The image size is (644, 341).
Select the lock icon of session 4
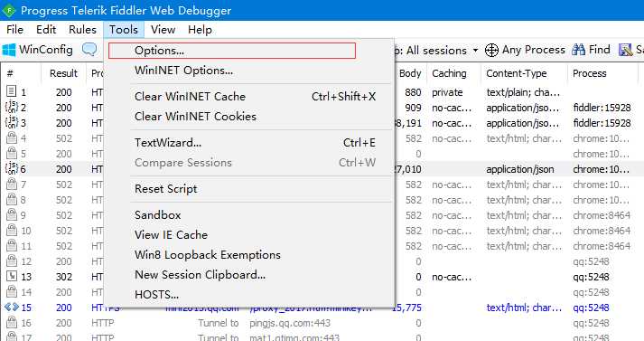[12, 137]
